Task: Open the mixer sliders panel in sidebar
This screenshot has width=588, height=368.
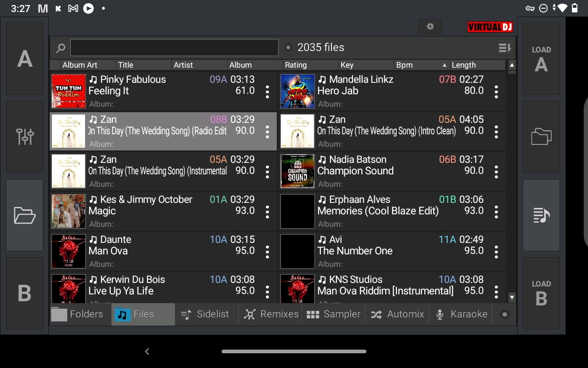Action: pos(25,137)
